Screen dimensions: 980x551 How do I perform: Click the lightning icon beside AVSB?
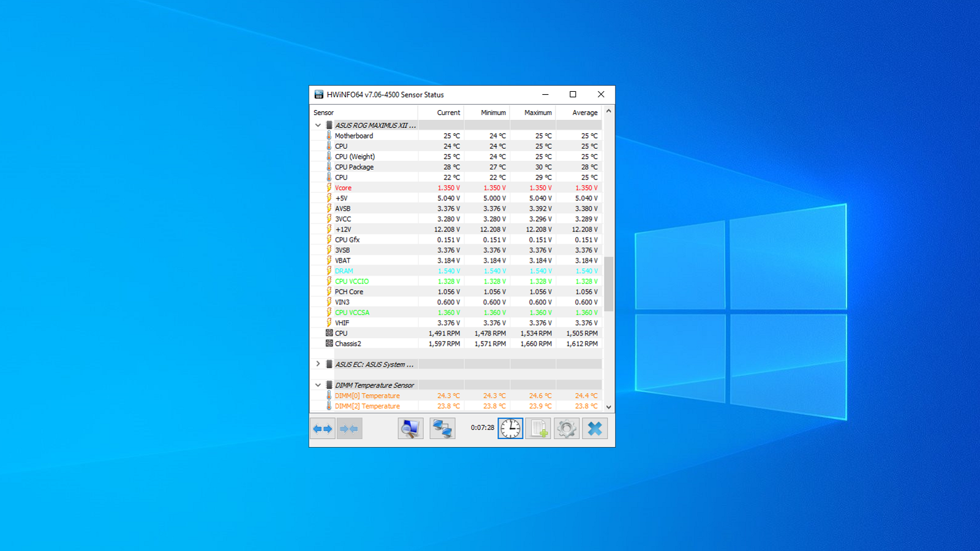pos(329,208)
